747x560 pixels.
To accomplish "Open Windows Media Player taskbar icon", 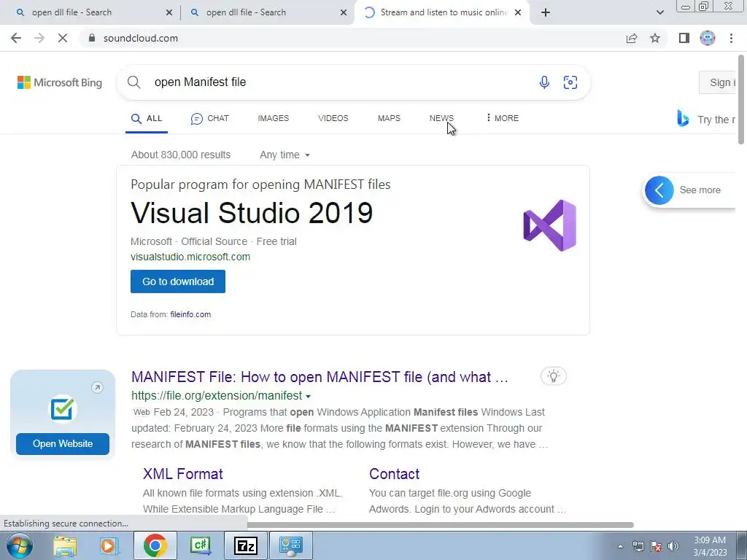I will (109, 545).
